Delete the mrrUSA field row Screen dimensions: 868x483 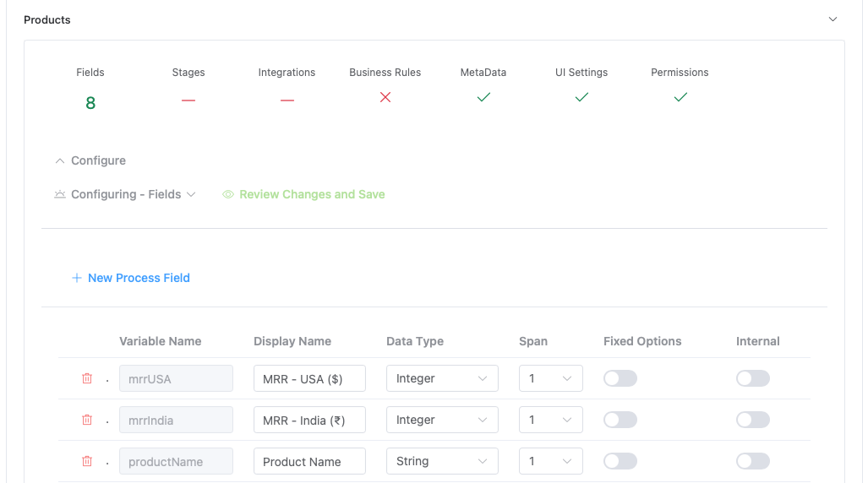[x=87, y=378]
